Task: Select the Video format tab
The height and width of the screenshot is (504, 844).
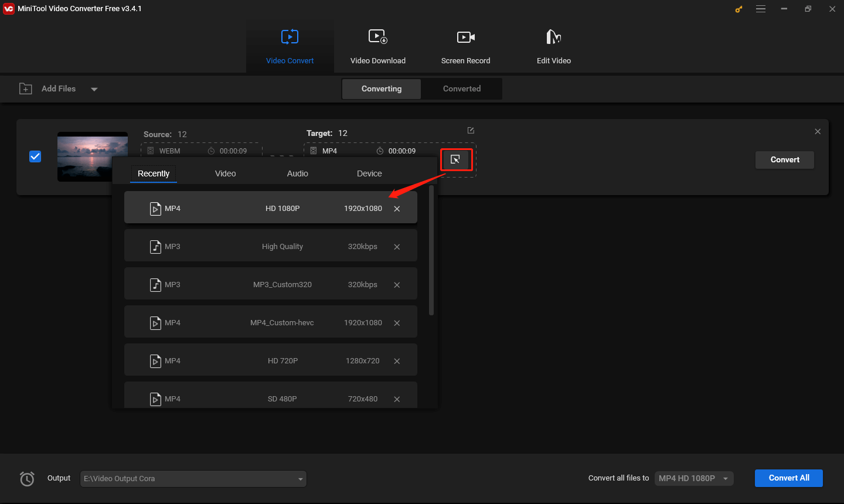Action: [x=226, y=173]
